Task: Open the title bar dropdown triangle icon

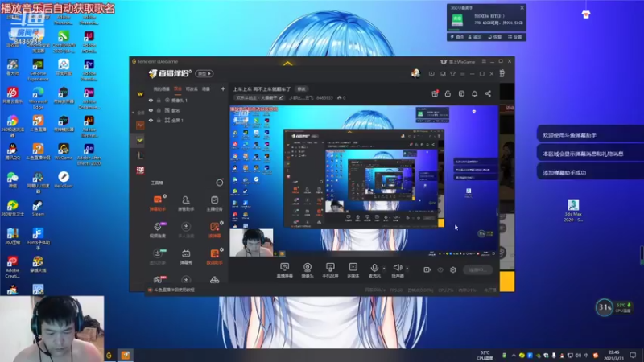Action: [x=452, y=74]
